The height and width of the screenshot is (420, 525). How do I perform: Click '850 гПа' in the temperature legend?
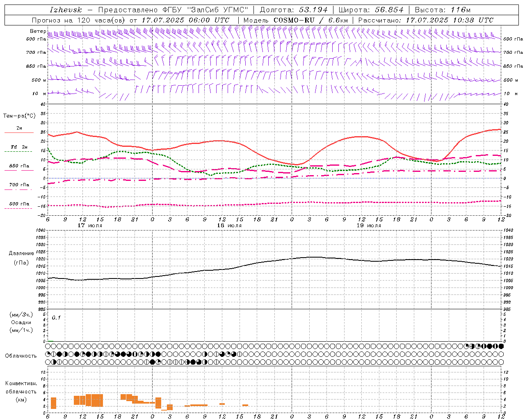(19, 166)
